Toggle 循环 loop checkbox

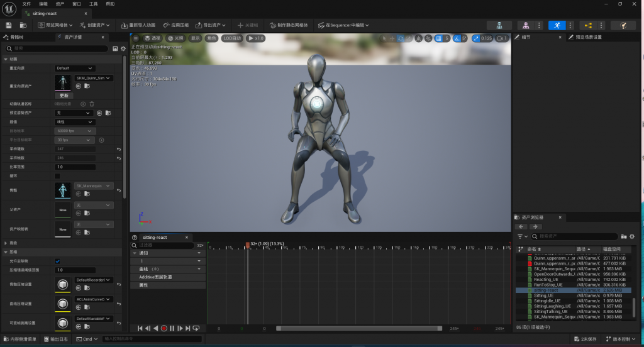tap(57, 176)
